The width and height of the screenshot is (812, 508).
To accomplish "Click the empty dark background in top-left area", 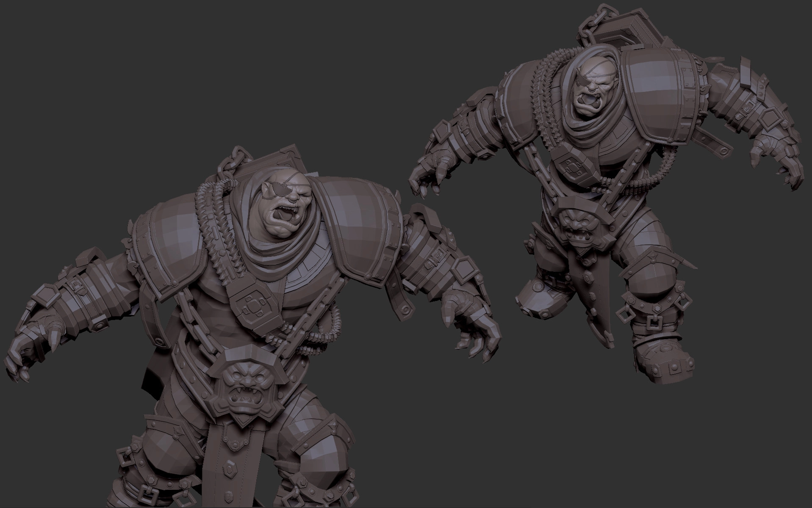I will [85, 63].
